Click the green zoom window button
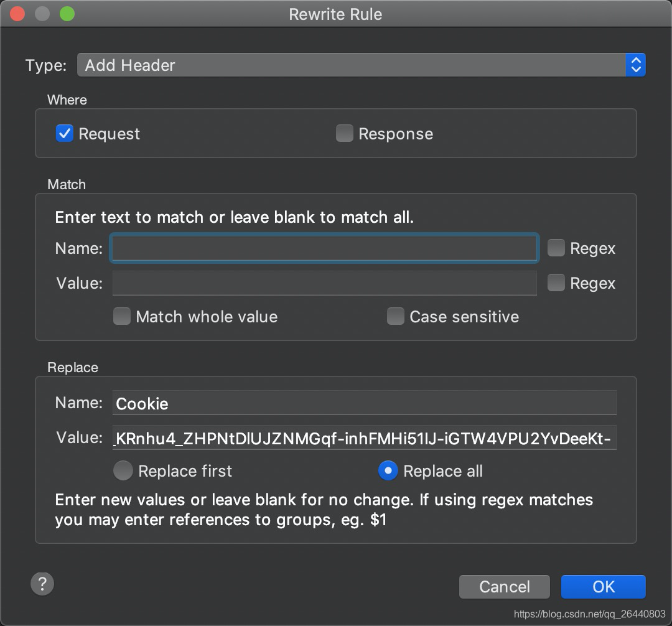Viewport: 672px width, 626px height. 67,14
